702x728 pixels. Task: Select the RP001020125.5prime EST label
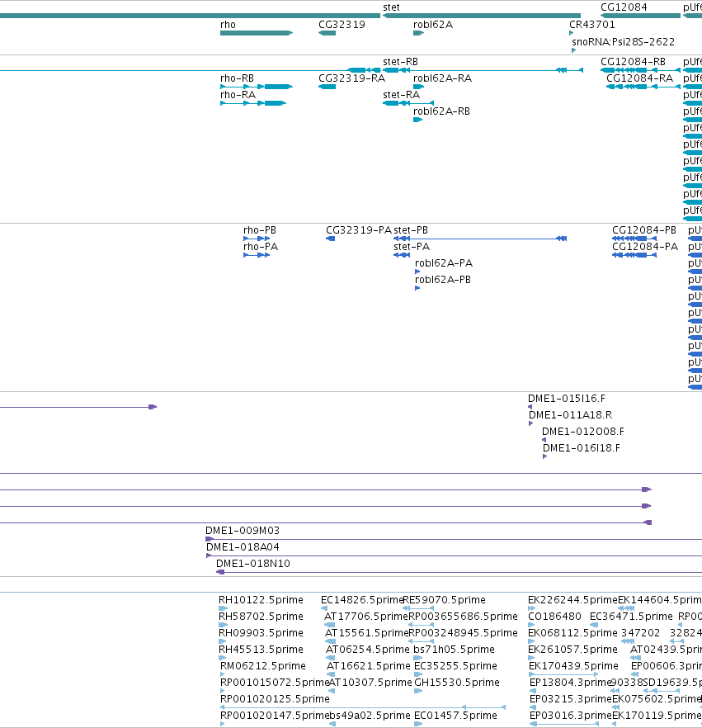pos(275,699)
